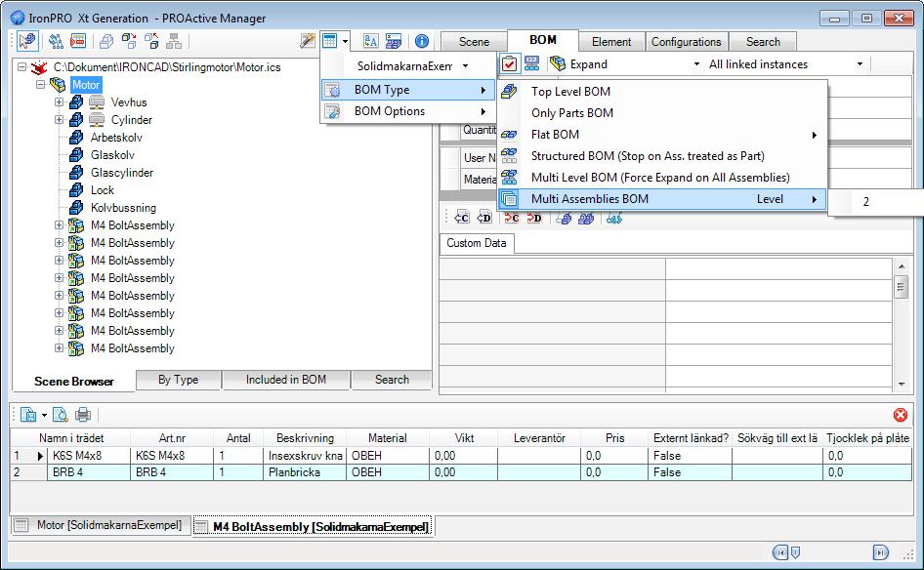
Task: Select the Lock part
Action: coord(103,190)
